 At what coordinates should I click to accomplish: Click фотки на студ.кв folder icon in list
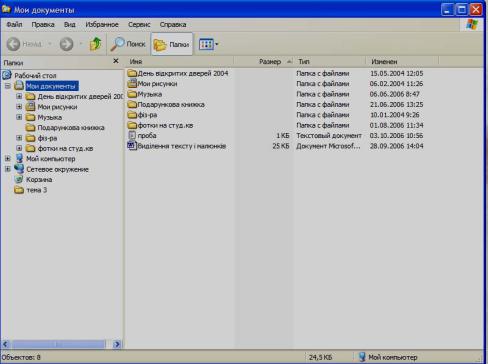click(132, 125)
